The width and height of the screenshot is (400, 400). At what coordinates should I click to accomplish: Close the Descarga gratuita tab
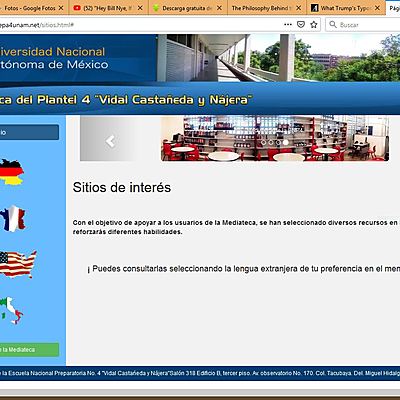click(219, 8)
